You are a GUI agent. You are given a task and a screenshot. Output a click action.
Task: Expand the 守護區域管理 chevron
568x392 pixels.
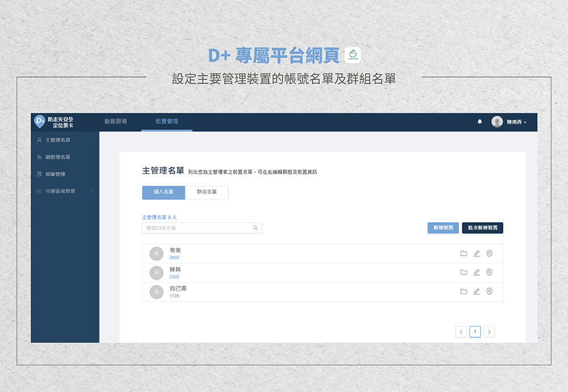[x=91, y=191]
